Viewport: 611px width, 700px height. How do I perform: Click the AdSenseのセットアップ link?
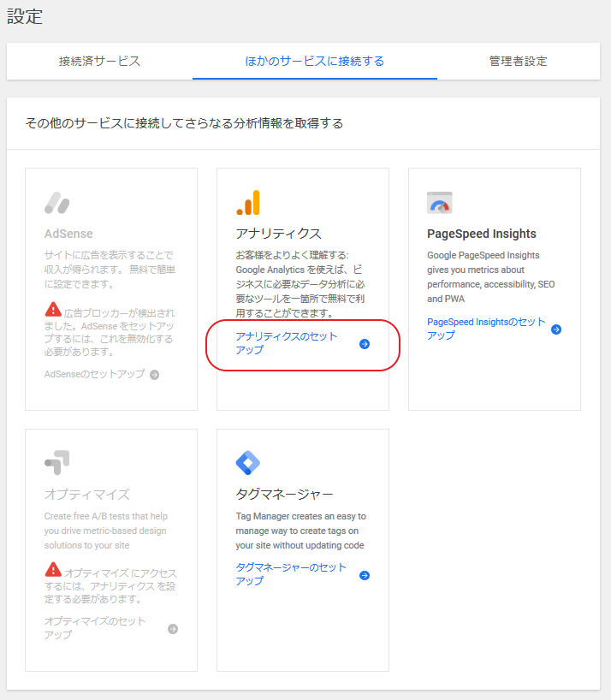click(95, 374)
